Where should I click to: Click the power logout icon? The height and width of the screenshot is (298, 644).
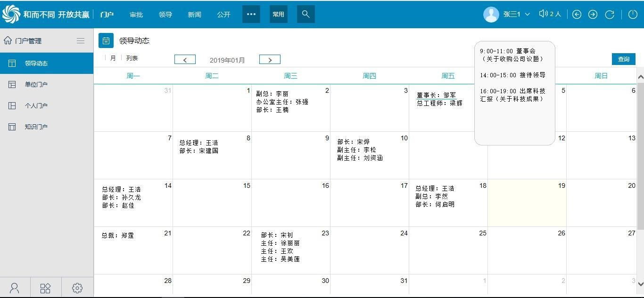coord(633,15)
